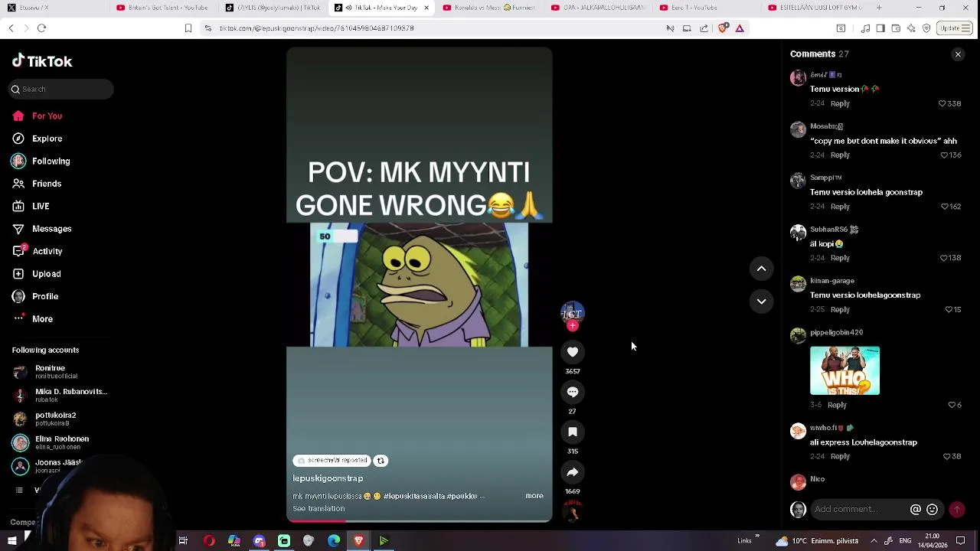The width and height of the screenshot is (980, 551).
Task: Open the Following feed
Action: [x=41, y=161]
